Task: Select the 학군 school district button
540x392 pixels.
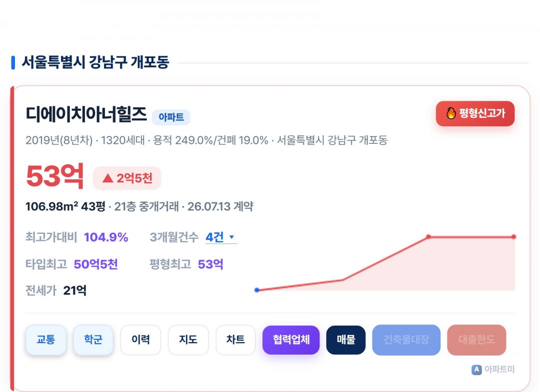Action: [x=93, y=340]
